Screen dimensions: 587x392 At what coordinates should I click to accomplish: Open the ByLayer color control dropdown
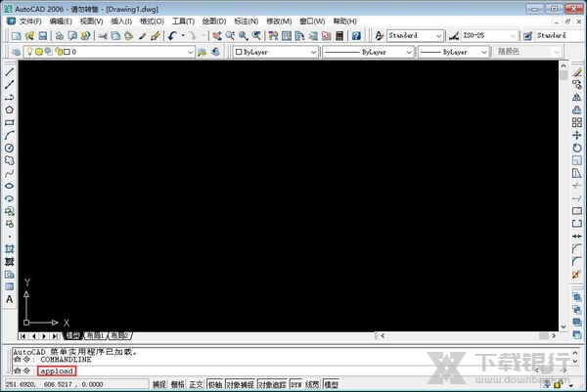point(275,52)
